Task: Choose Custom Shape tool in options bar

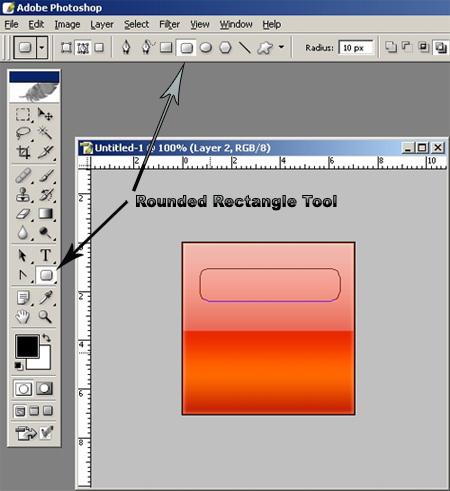Action: (x=265, y=48)
